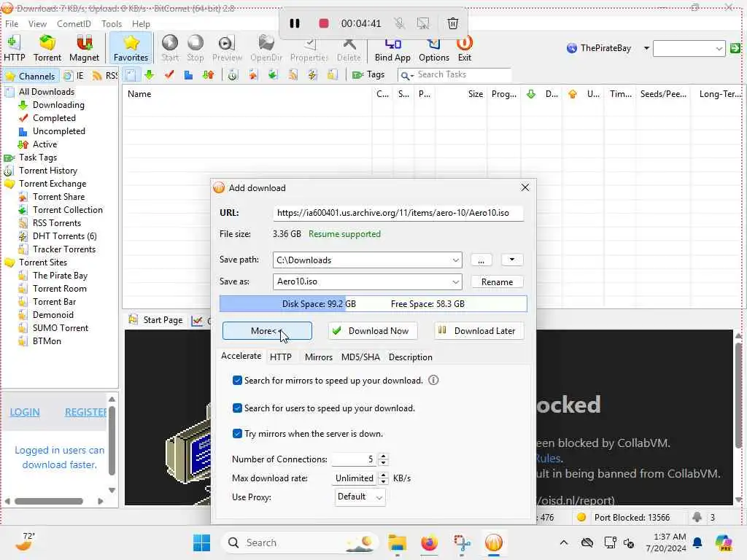Click the browse (...) button
Screen dimensions: 747x560
click(x=481, y=260)
